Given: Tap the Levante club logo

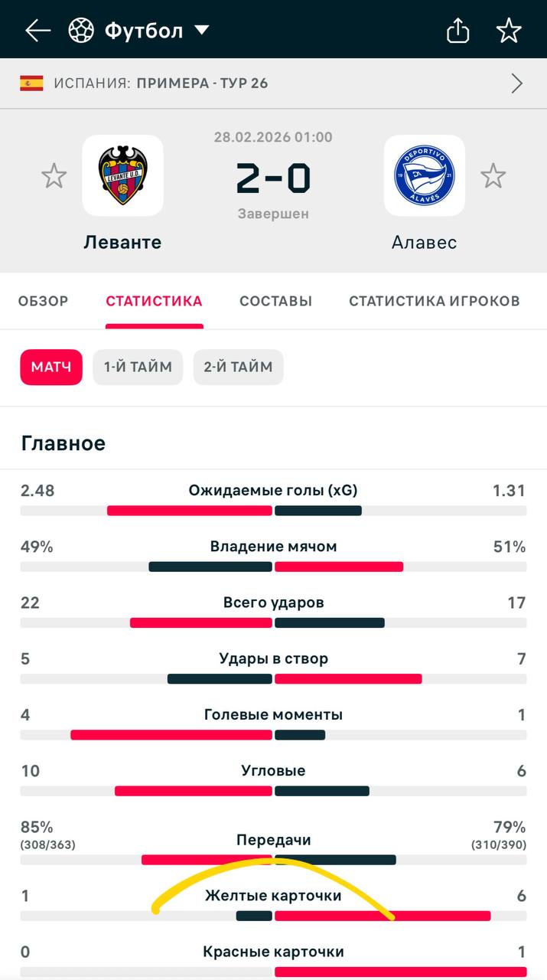Looking at the screenshot, I should click(122, 175).
